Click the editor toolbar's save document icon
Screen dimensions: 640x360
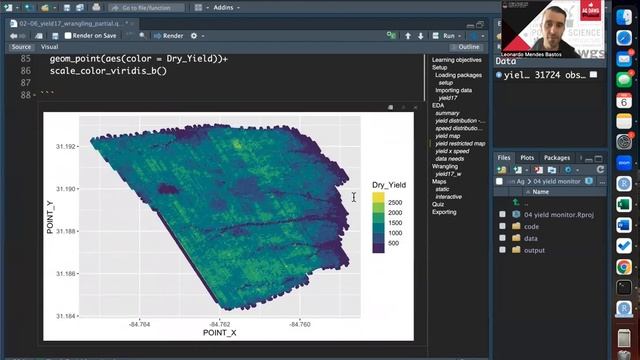[x=55, y=36]
